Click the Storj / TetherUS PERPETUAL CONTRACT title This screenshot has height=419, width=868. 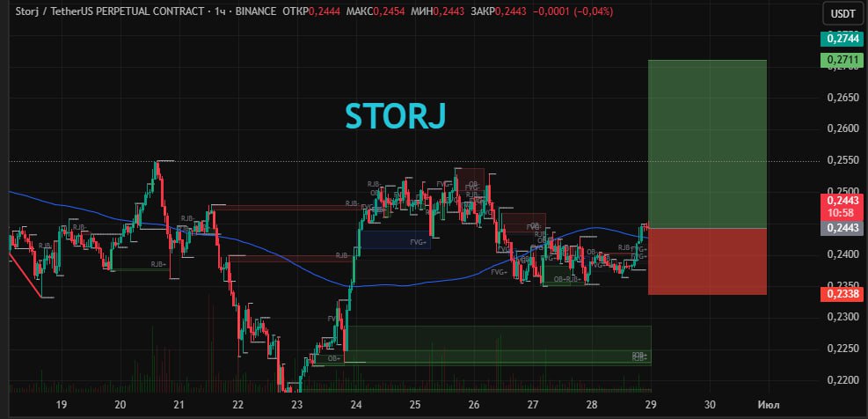coord(108,11)
